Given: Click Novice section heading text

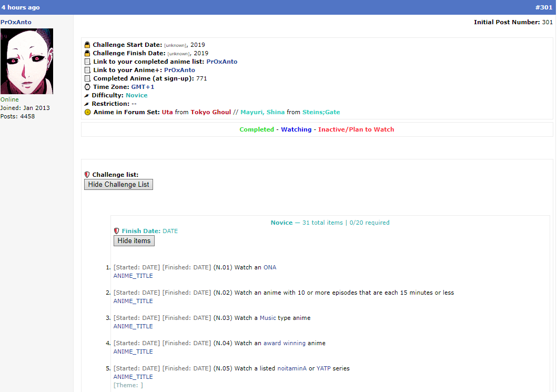Looking at the screenshot, I should click(x=282, y=223).
